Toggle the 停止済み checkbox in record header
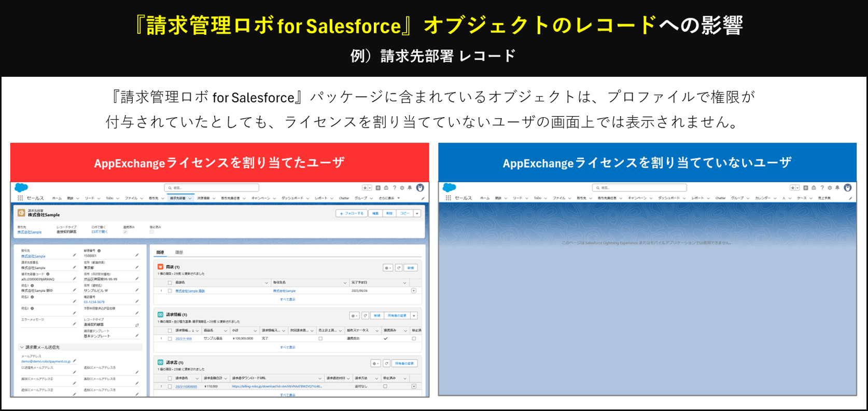Image resolution: width=868 pixels, height=411 pixels. coord(151,232)
